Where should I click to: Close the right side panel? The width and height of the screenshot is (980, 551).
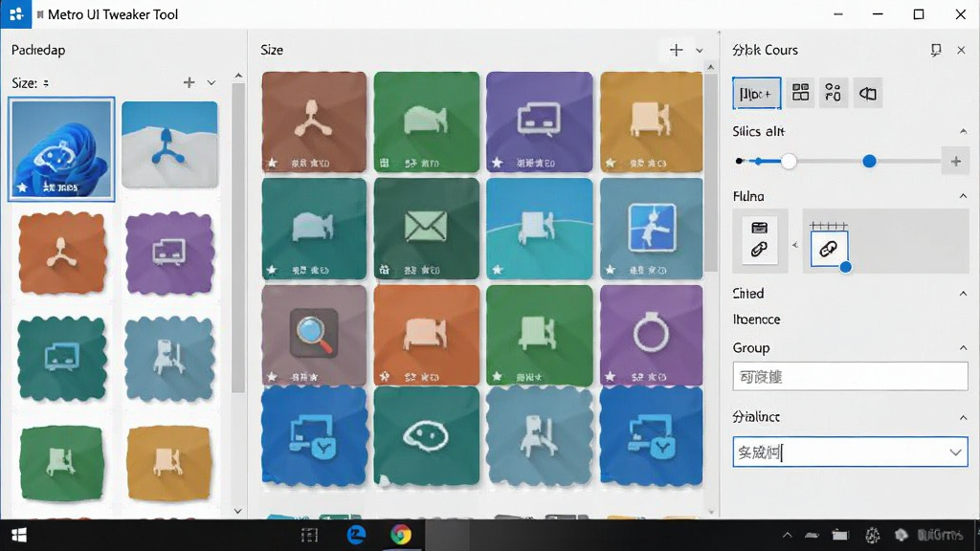pos(961,50)
